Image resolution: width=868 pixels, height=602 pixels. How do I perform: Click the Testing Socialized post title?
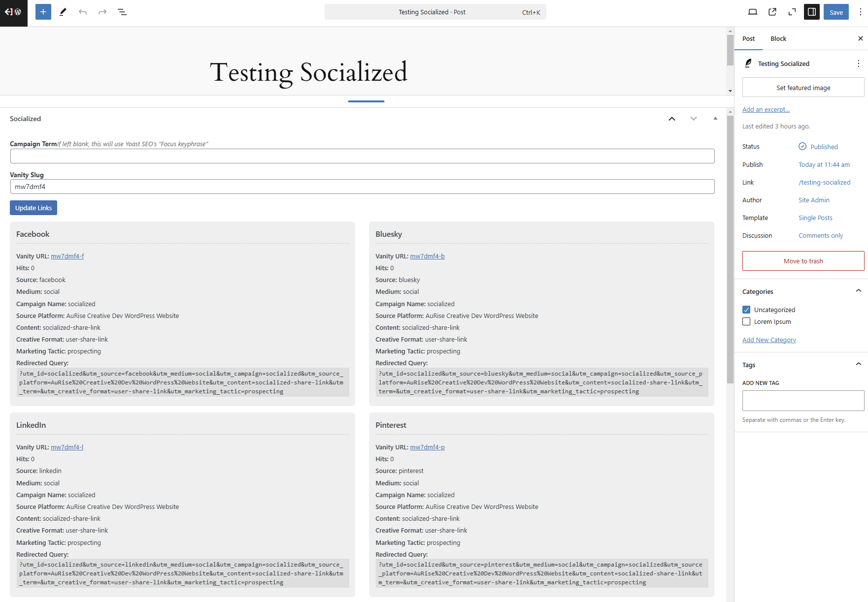click(x=309, y=73)
